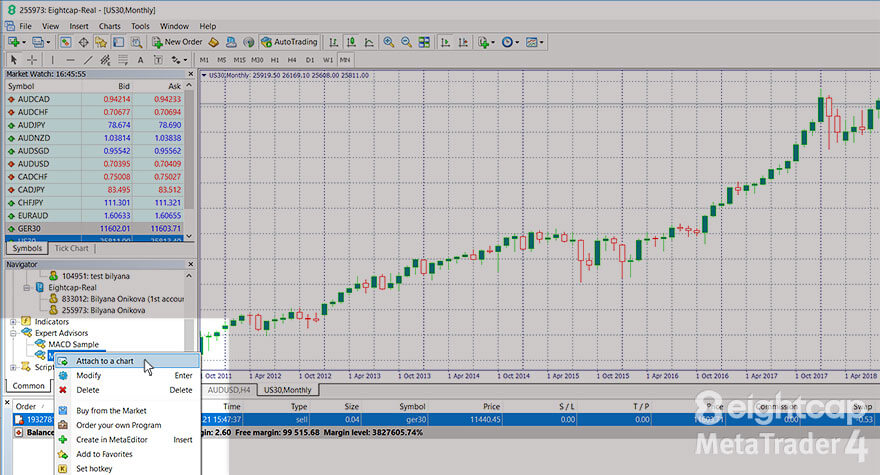Screen dimensions: 880x475
Task: Select the Common tab in Navigator
Action: (28, 386)
